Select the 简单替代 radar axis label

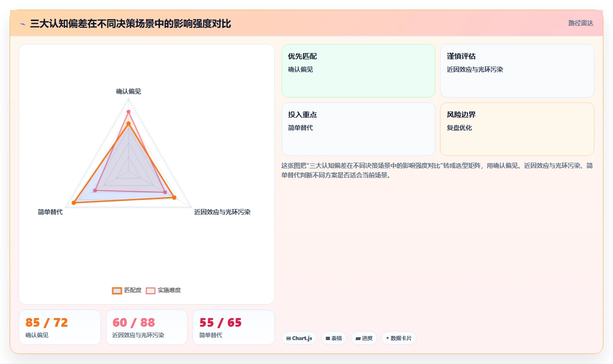pos(50,212)
